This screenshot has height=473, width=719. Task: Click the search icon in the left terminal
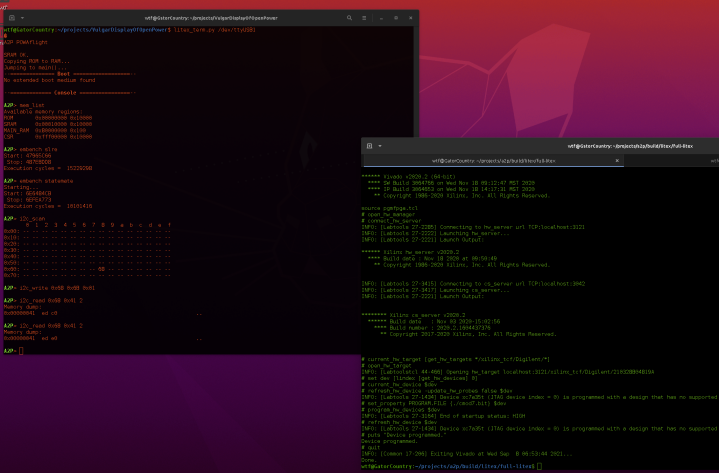tap(349, 18)
